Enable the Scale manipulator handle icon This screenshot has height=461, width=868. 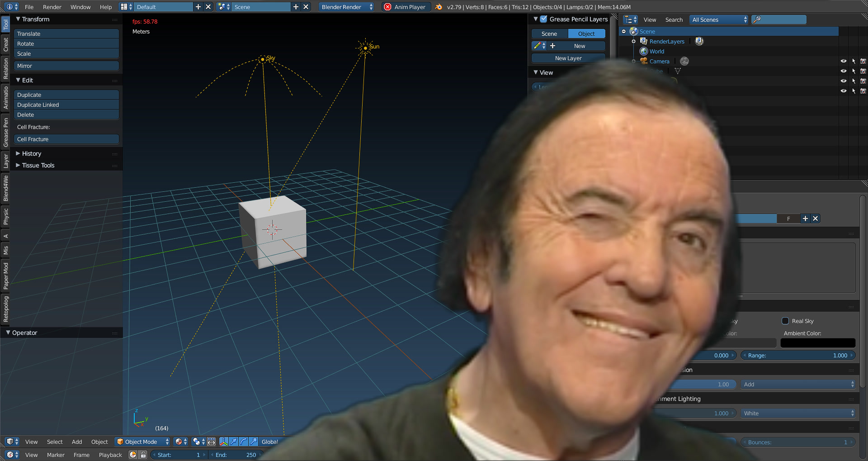[254, 441]
